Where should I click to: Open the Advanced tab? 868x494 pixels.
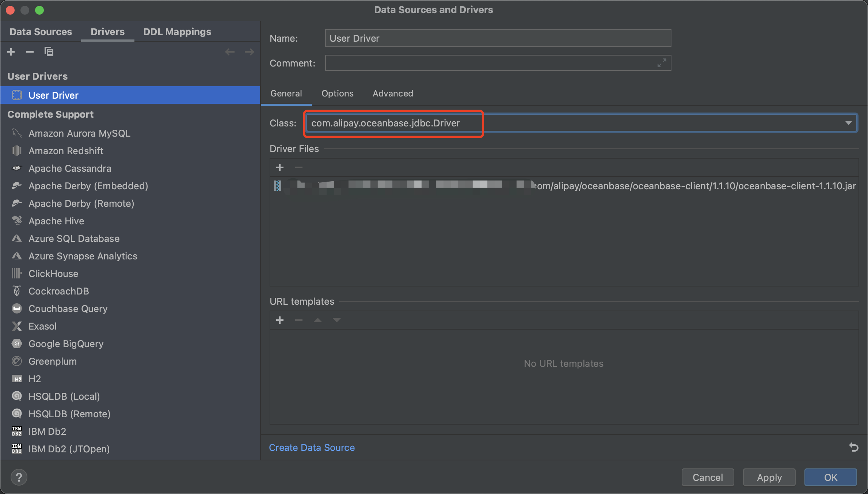point(393,94)
